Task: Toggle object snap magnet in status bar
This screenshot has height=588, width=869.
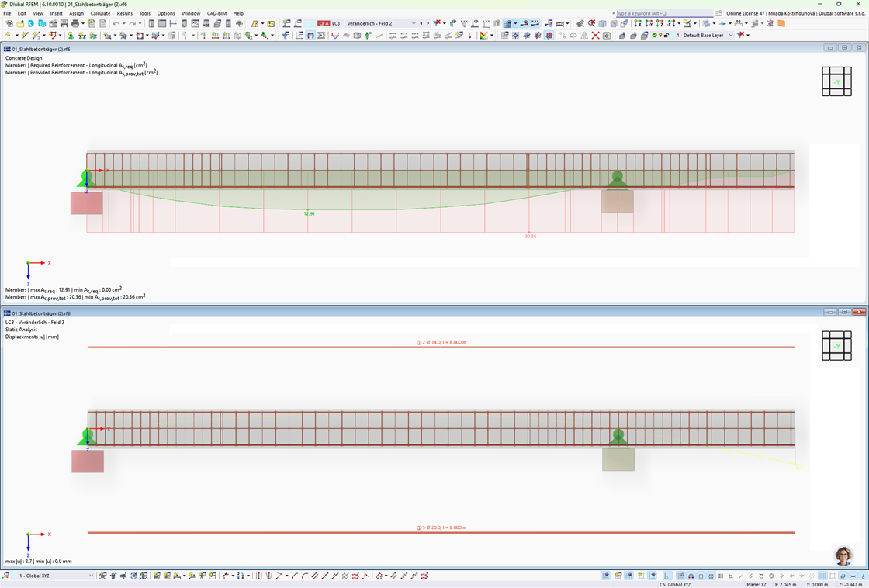Action: 691,576
